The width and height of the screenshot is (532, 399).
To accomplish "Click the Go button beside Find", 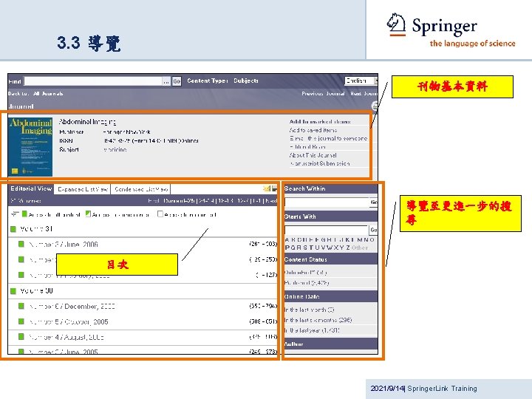I will pos(177,81).
